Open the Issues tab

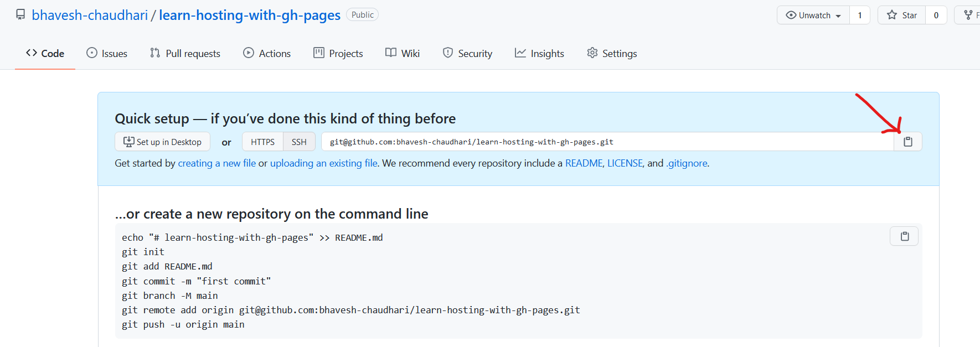(x=107, y=53)
